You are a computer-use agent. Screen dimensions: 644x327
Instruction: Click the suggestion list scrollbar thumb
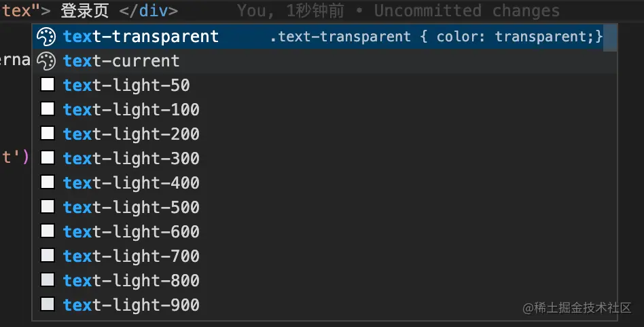pos(610,38)
